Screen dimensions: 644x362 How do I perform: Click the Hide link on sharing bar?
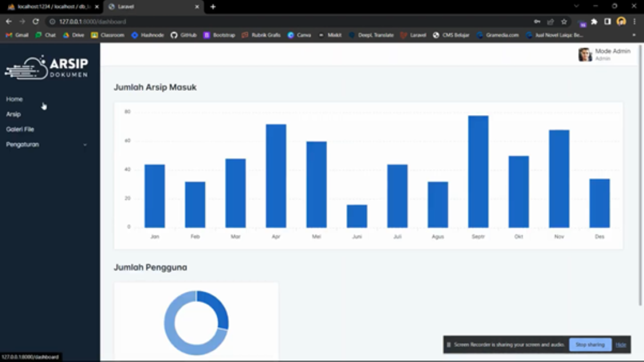click(620, 345)
